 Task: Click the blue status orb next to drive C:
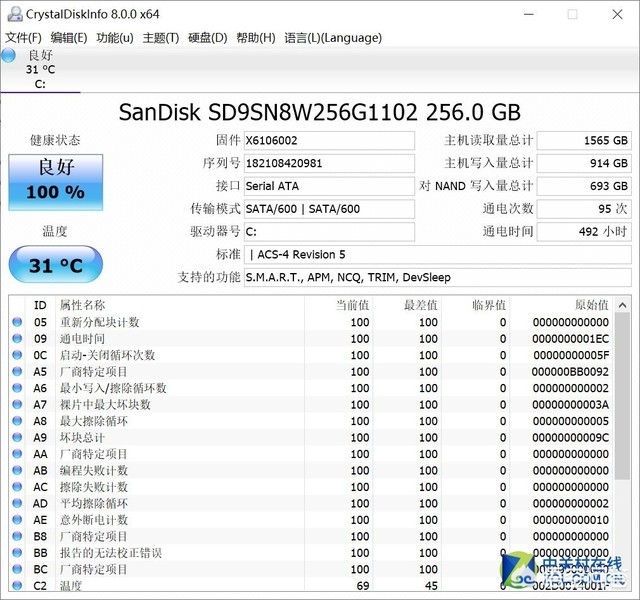(x=9, y=56)
